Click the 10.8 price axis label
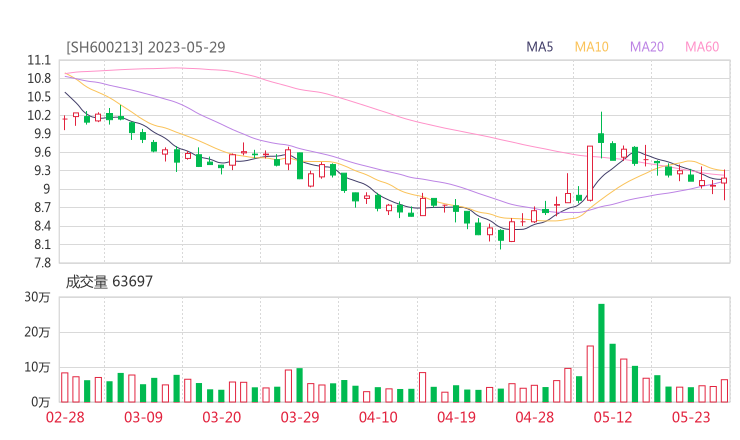This screenshot has height=440, width=740. pyautogui.click(x=39, y=79)
